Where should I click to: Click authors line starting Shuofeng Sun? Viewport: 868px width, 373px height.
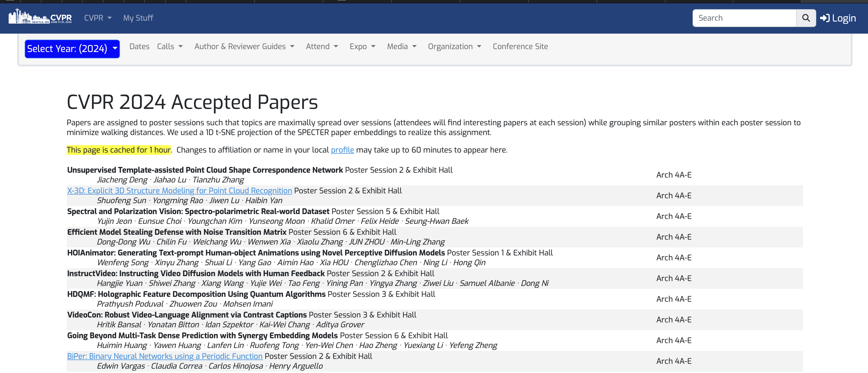point(190,200)
